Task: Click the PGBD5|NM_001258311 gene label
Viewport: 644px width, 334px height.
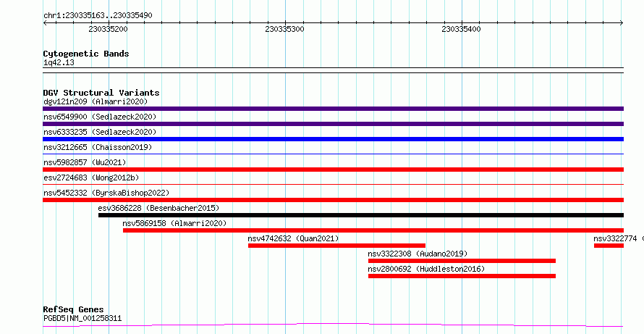Action: coord(82,318)
